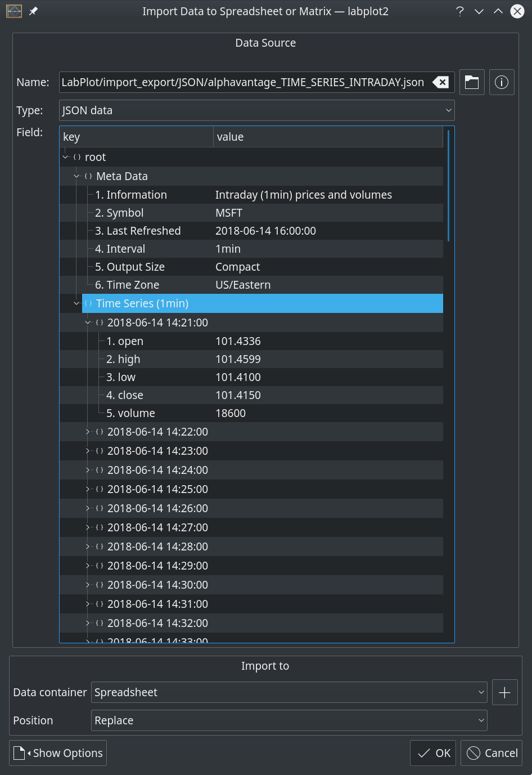Toggle the keep-above arrow in the titlebar
Screen dimensions: 532x775
pyautogui.click(x=497, y=11)
